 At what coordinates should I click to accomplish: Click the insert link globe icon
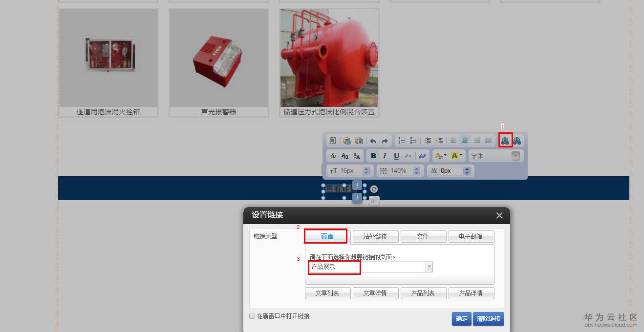click(505, 141)
